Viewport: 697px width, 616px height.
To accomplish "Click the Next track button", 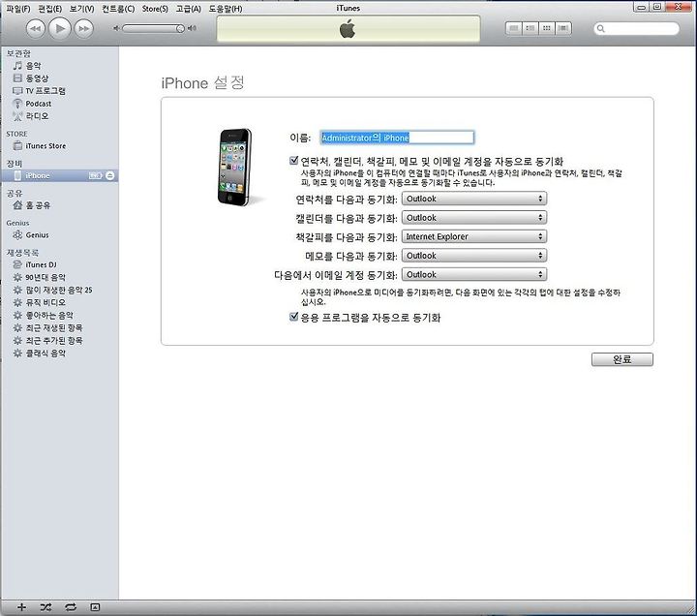I will [x=83, y=29].
